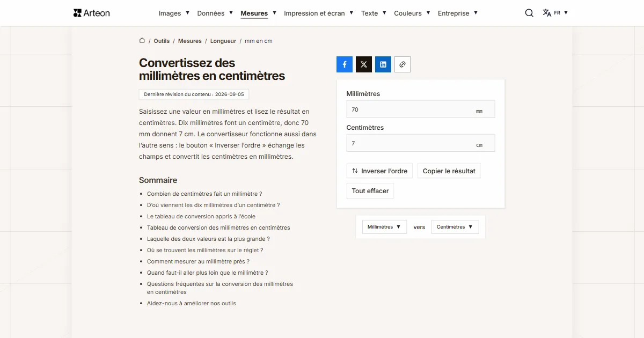Viewport: 644px width, 338px height.
Task: Focus the Centimètres input field
Action: (x=421, y=143)
